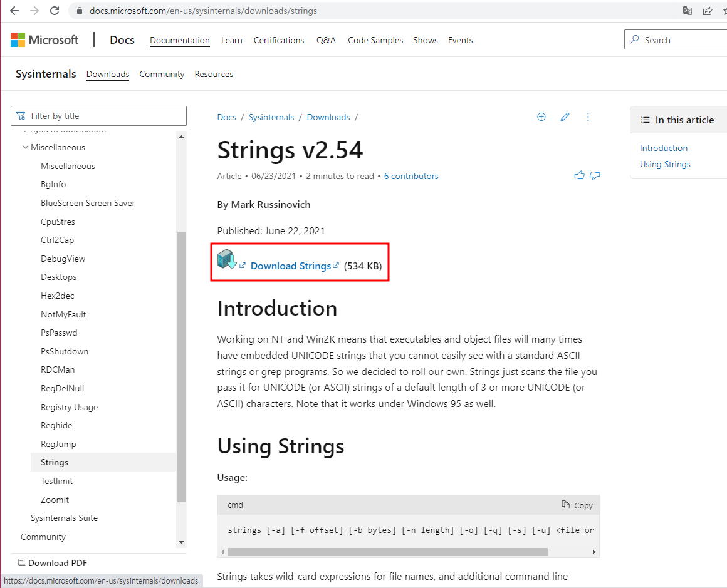Open the Learn nav item
This screenshot has height=588, width=727.
click(231, 40)
